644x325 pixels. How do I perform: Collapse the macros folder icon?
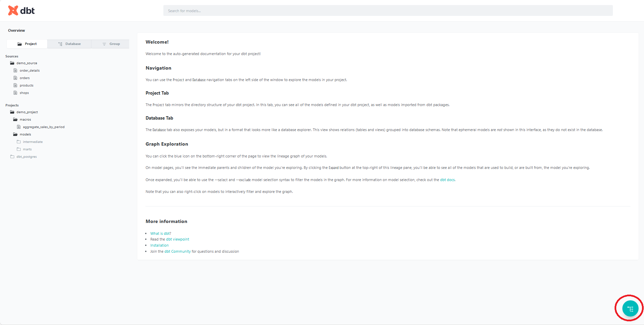click(x=15, y=120)
